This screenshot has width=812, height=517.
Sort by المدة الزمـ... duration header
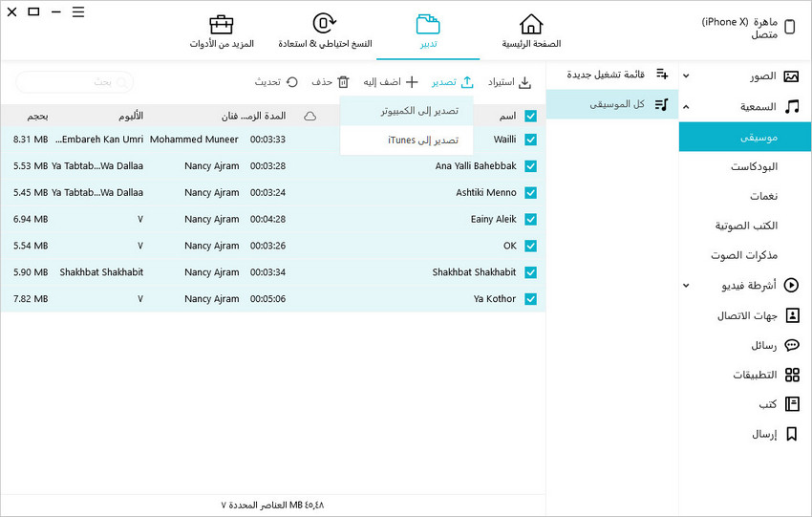click(x=263, y=116)
